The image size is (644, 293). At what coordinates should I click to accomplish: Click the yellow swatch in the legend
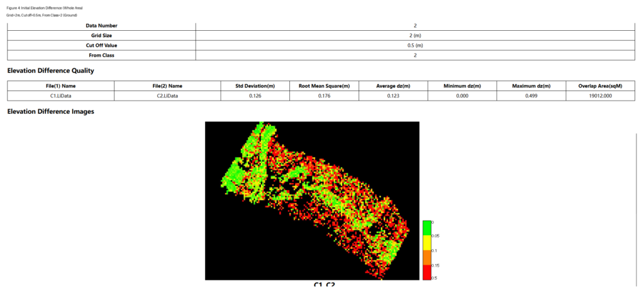click(427, 242)
